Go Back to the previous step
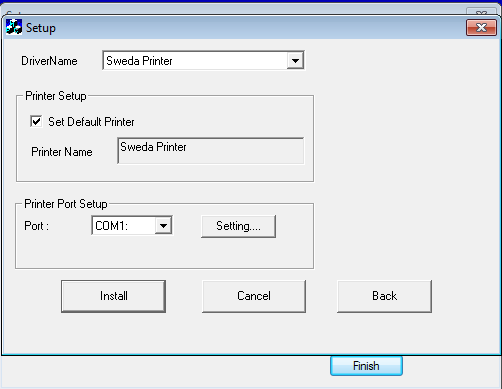The height and width of the screenshot is (389, 502). (384, 296)
